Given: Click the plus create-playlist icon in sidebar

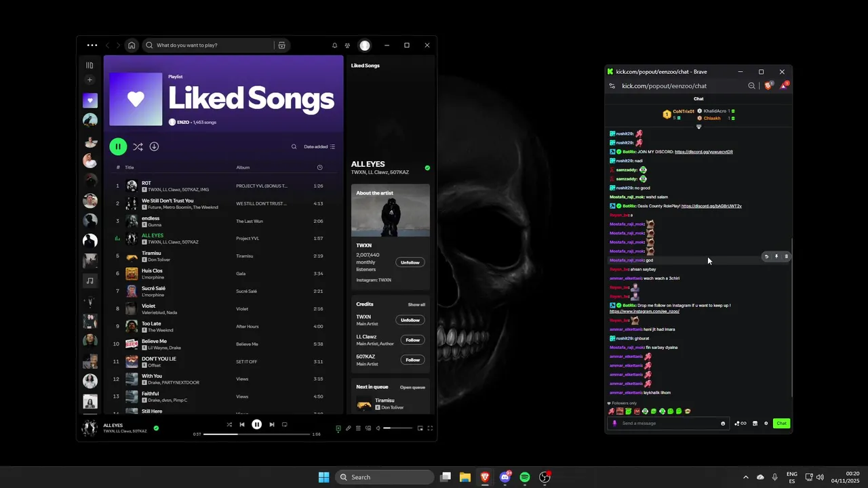Looking at the screenshot, I should pos(90,80).
